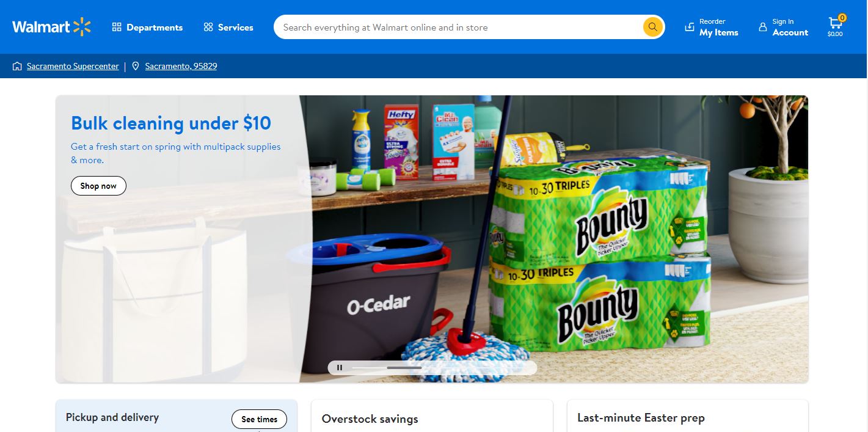Click the yellow search magnifier button
Viewport: 868px width, 432px height.
click(652, 27)
